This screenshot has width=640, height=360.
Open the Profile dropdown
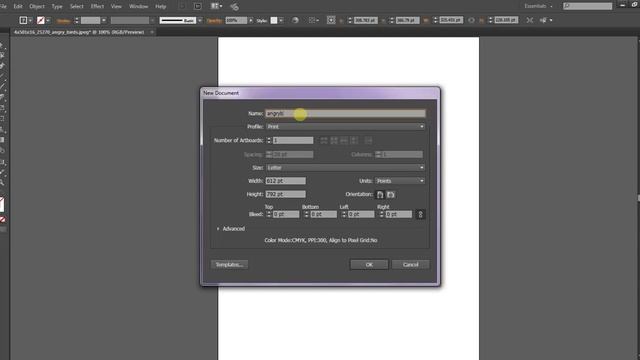(x=345, y=127)
